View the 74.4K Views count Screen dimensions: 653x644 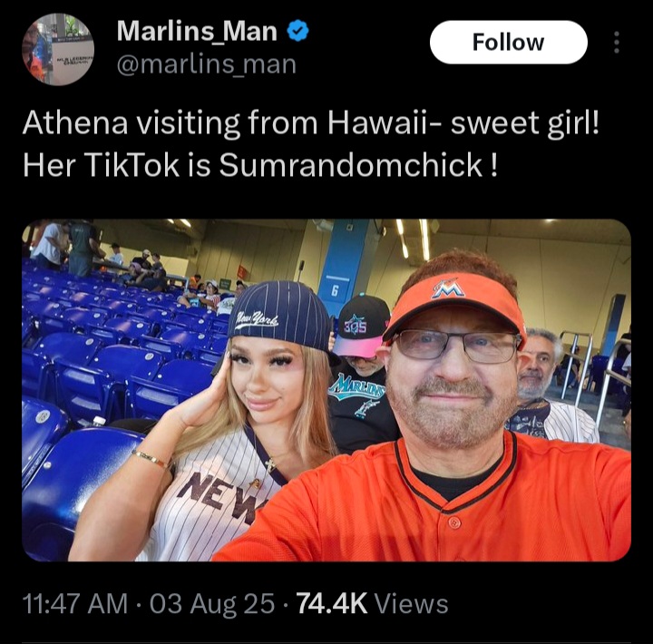[373, 603]
